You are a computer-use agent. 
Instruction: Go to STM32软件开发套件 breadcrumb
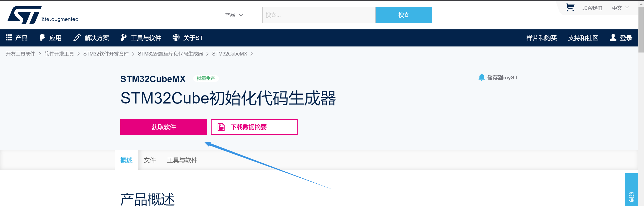tap(106, 54)
